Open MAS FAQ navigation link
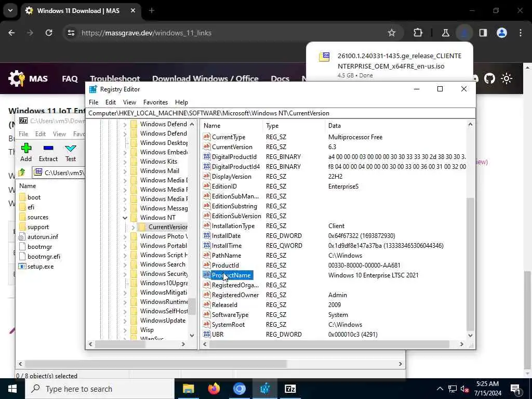Screen dimensions: 532x399 click(x=70, y=79)
